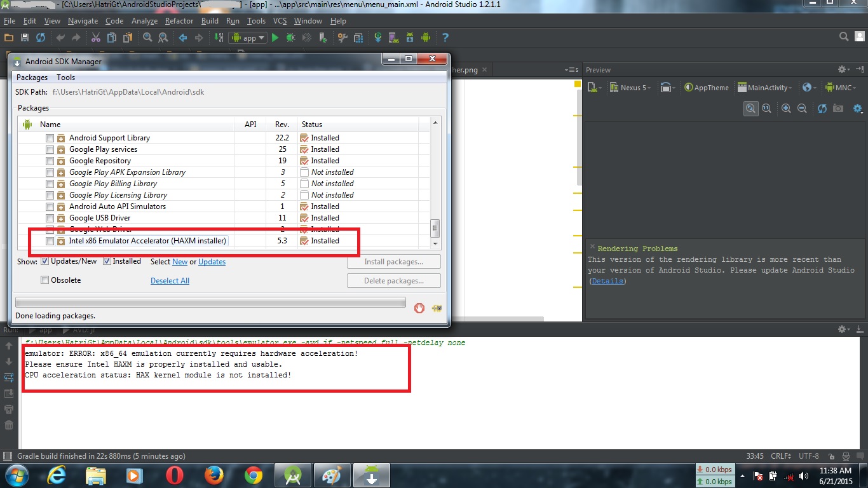Tick the Android Auto API Simulators checkbox
Image resolution: width=868 pixels, height=488 pixels.
(x=50, y=207)
